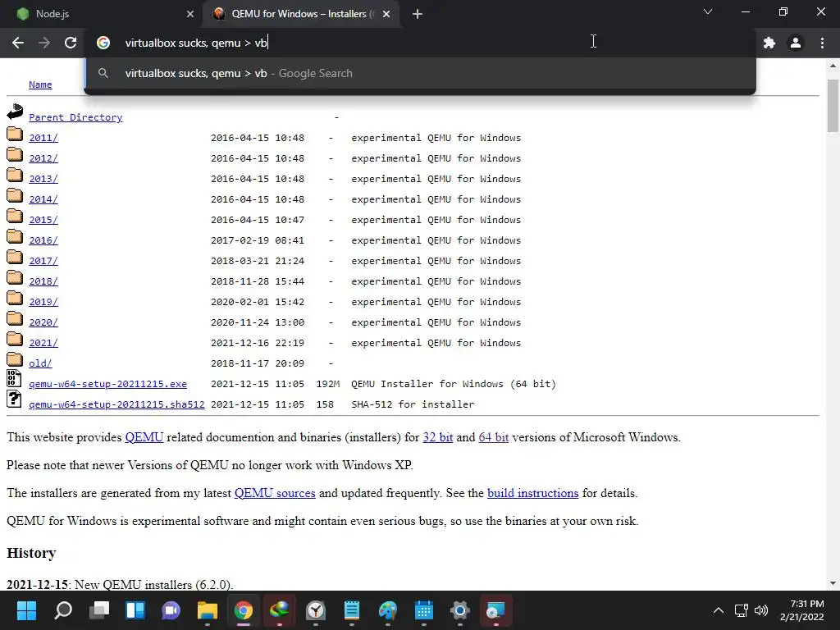Open the Parent Directory link
This screenshot has height=630, width=840.
tap(75, 117)
